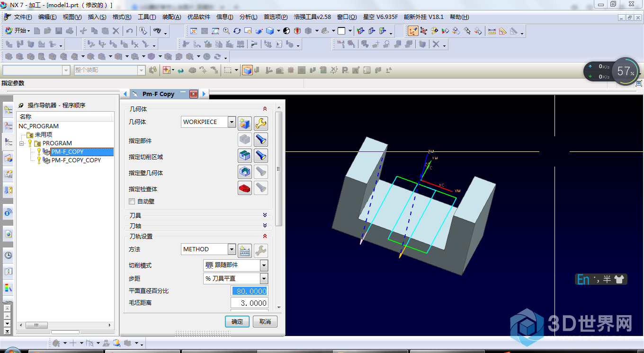Click the rotate view icon

tap(237, 31)
